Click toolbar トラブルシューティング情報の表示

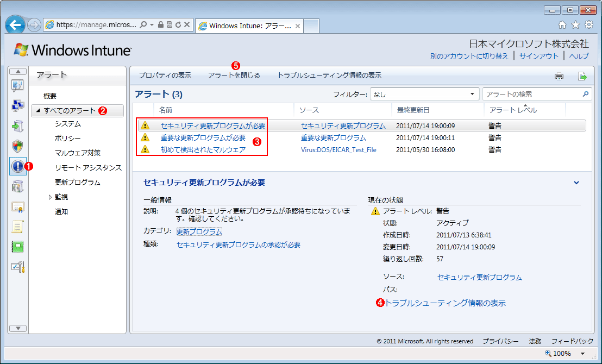coord(329,76)
